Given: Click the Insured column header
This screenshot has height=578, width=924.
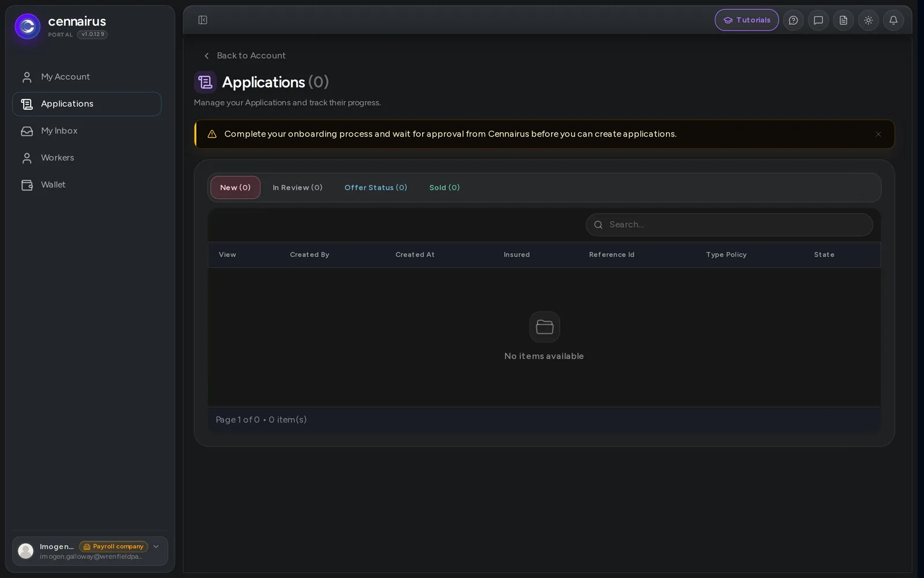Looking at the screenshot, I should (x=516, y=255).
